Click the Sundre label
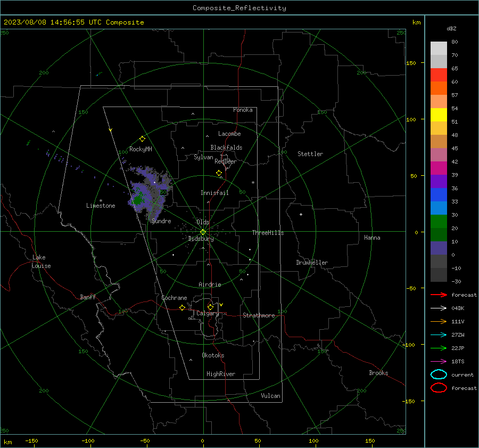 point(161,221)
